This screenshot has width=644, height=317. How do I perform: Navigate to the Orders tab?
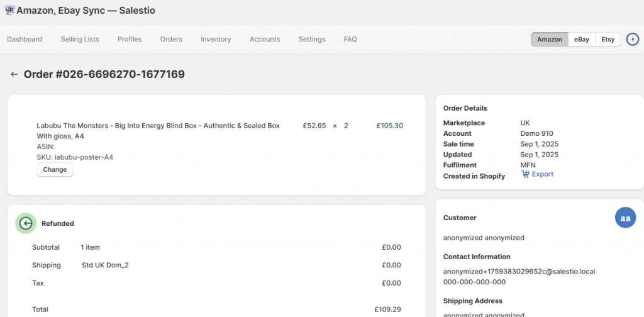click(x=171, y=39)
